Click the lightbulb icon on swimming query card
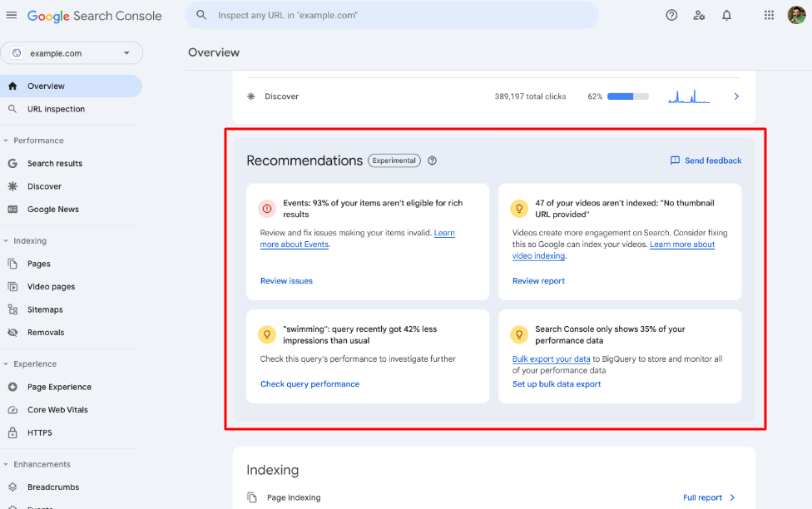Screen dimensions: 812x509 click(267, 334)
